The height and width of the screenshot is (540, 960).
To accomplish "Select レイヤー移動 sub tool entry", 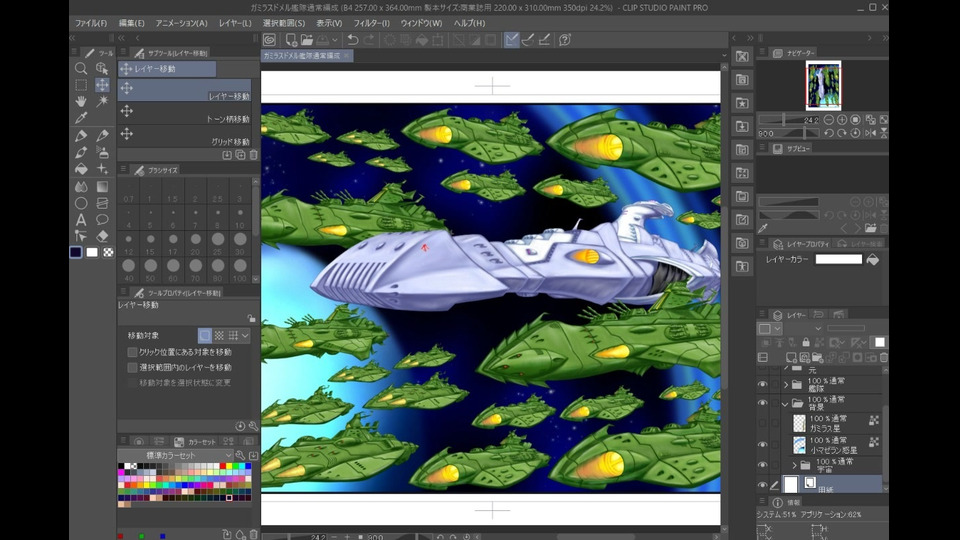I will point(185,91).
